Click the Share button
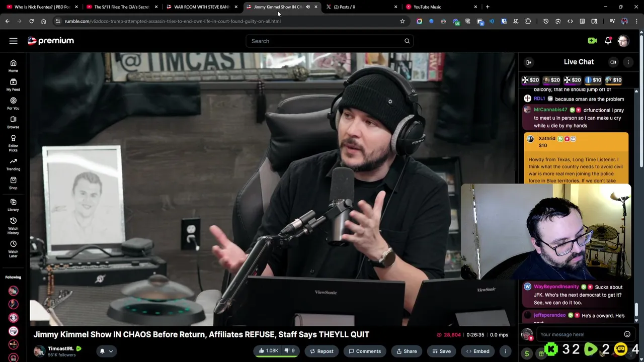 point(407,351)
